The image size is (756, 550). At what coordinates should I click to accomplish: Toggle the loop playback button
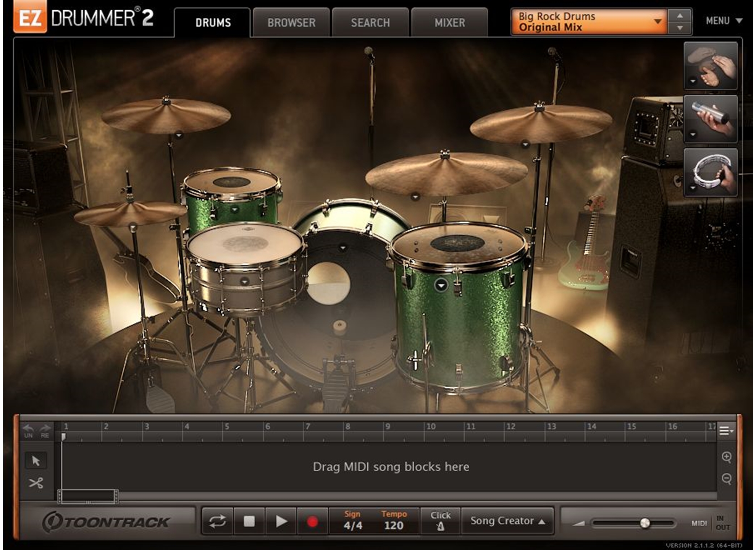coord(217,521)
